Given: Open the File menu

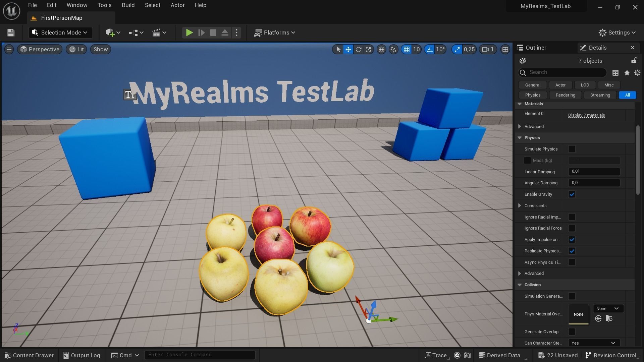Looking at the screenshot, I should click(x=33, y=5).
